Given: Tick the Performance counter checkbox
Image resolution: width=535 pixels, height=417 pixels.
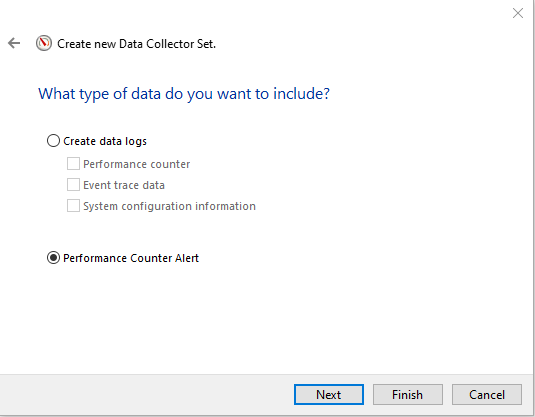Looking at the screenshot, I should tap(73, 164).
